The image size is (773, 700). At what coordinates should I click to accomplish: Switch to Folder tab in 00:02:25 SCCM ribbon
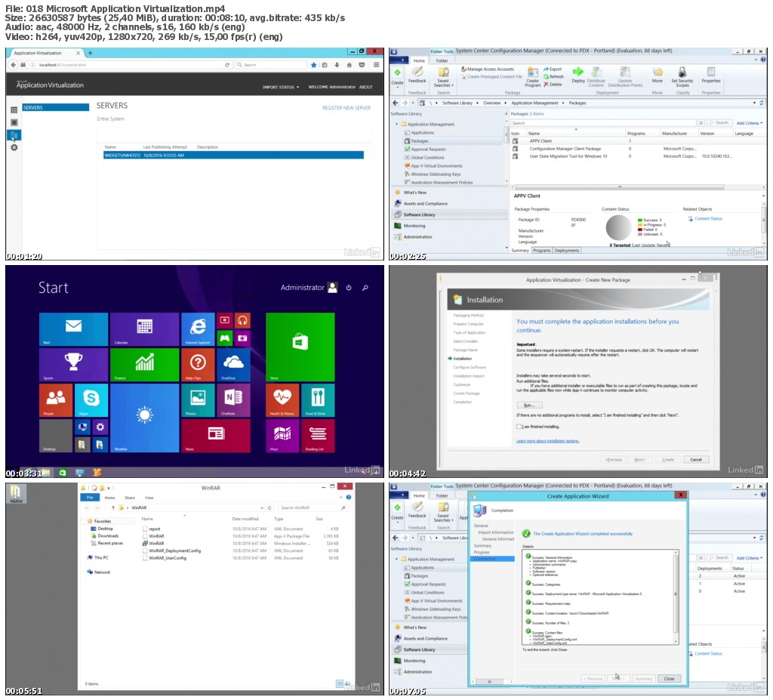442,60
